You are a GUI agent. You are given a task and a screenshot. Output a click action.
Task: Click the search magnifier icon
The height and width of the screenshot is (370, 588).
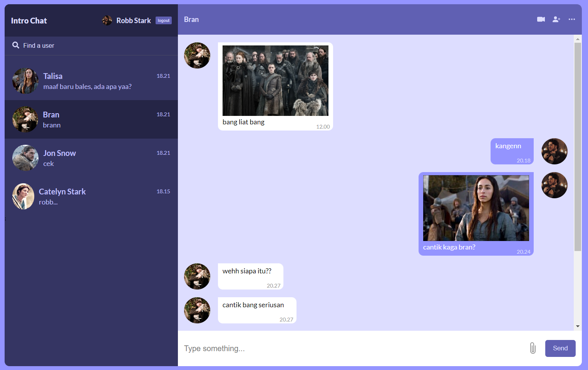(x=16, y=45)
